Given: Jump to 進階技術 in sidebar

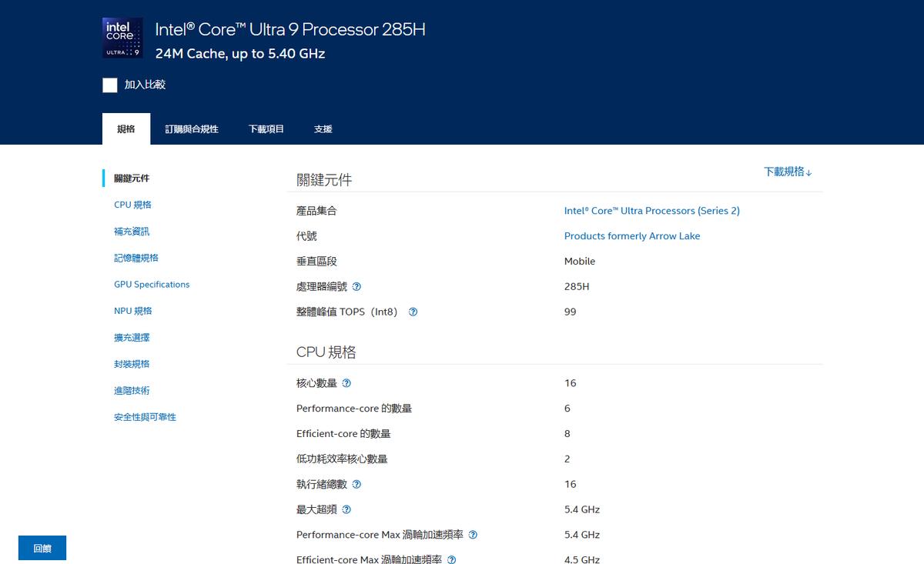Looking at the screenshot, I should pos(132,391).
